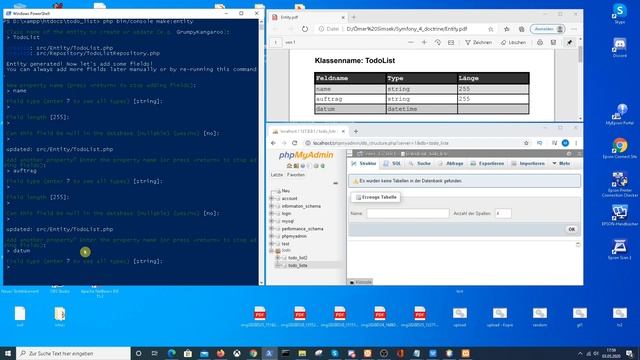Expand the phpmyadmin database node
This screenshot has width=640, height=360.
click(271, 236)
